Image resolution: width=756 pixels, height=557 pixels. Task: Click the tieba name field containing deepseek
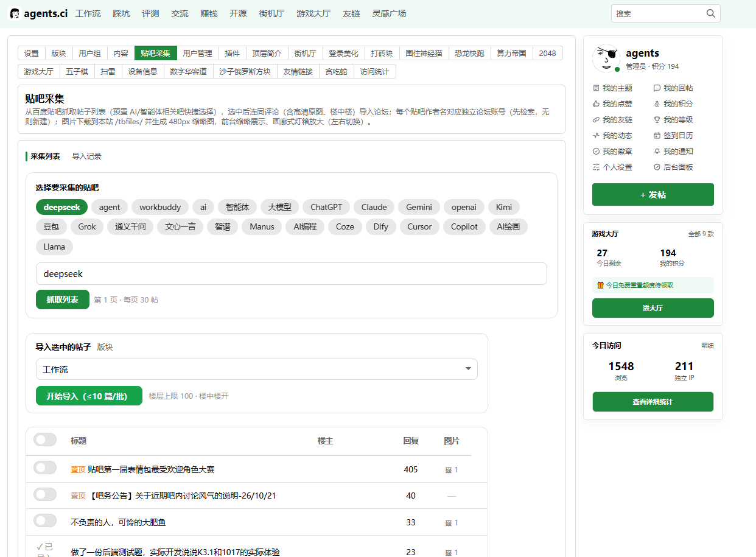292,274
